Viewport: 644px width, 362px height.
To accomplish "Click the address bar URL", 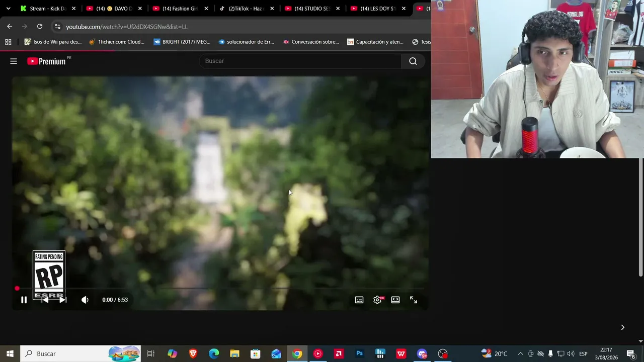I will click(x=127, y=27).
